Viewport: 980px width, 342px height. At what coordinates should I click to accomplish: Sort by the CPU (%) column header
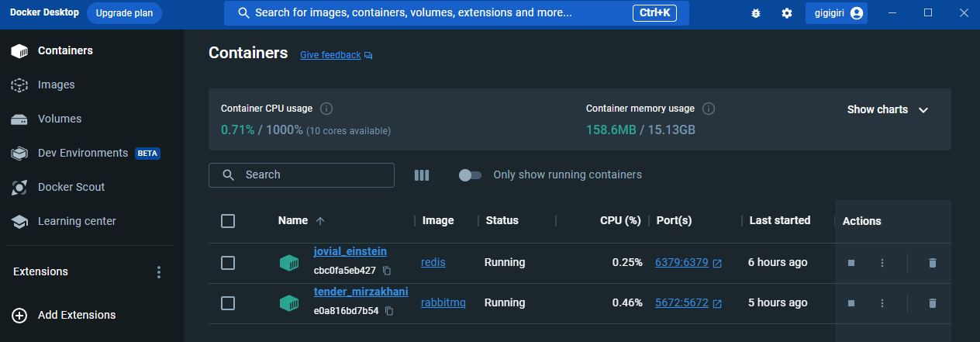point(620,220)
